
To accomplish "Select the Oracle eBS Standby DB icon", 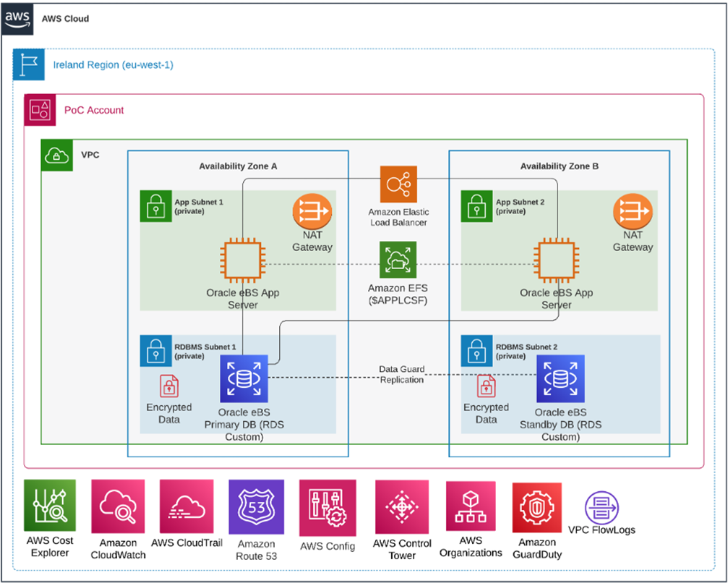I will (560, 379).
